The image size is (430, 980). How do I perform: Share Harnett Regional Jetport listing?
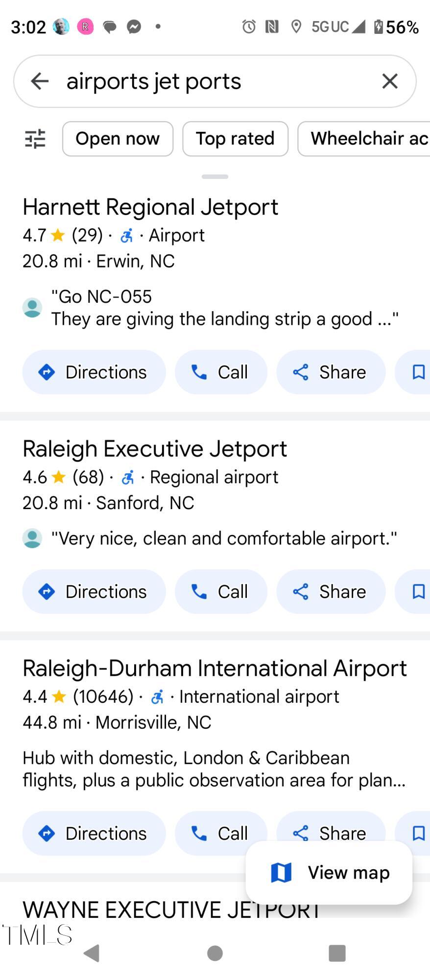pyautogui.click(x=331, y=372)
